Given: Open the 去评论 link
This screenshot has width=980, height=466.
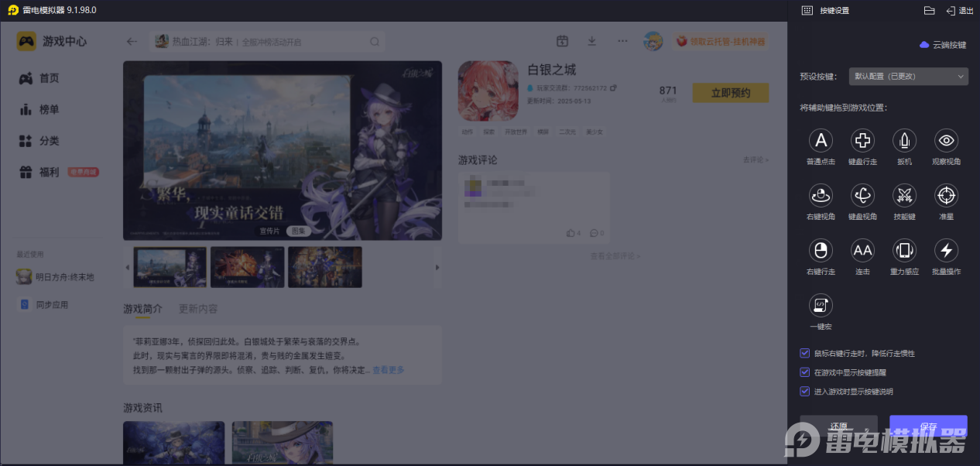Looking at the screenshot, I should [756, 160].
